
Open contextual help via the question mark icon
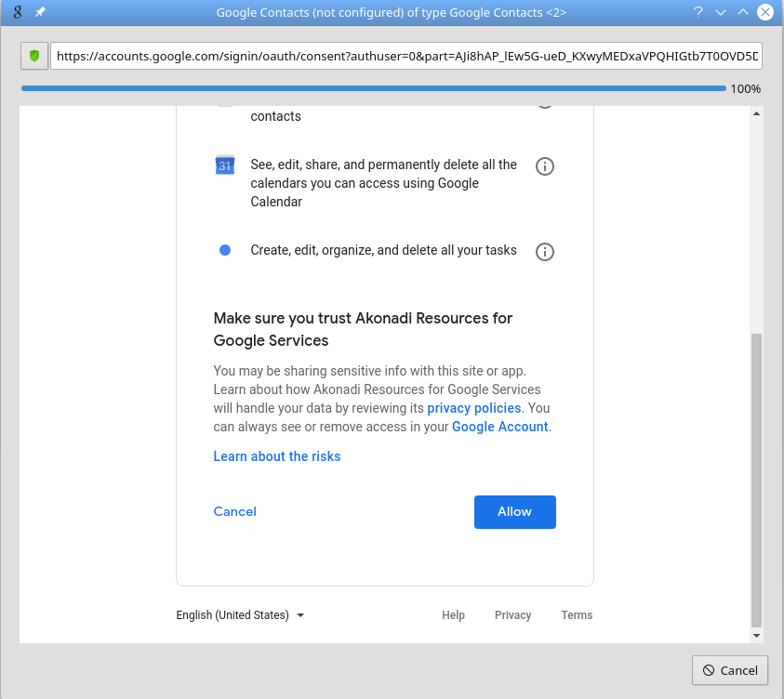pyautogui.click(x=697, y=12)
